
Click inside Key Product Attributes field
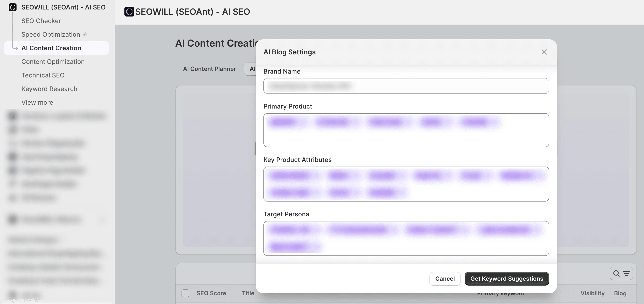tap(475, 192)
